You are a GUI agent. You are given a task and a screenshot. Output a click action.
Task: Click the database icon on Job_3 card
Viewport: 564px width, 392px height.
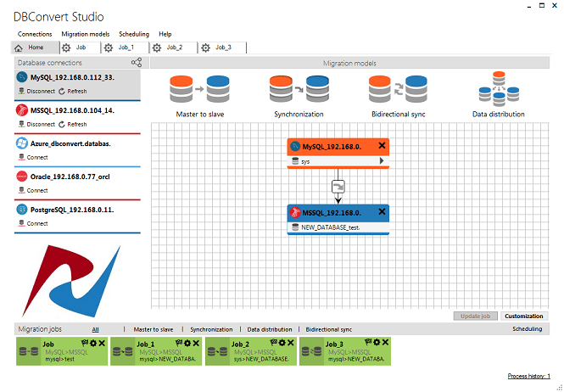point(311,351)
